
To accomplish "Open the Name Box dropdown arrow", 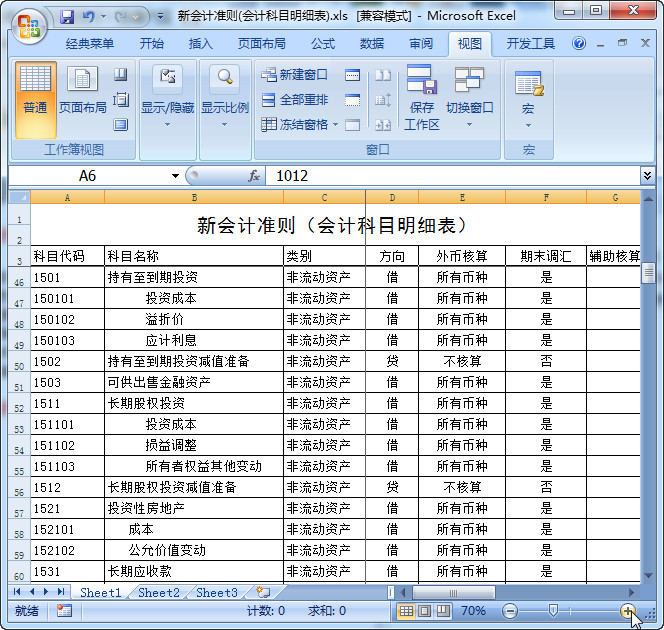I will click(175, 176).
